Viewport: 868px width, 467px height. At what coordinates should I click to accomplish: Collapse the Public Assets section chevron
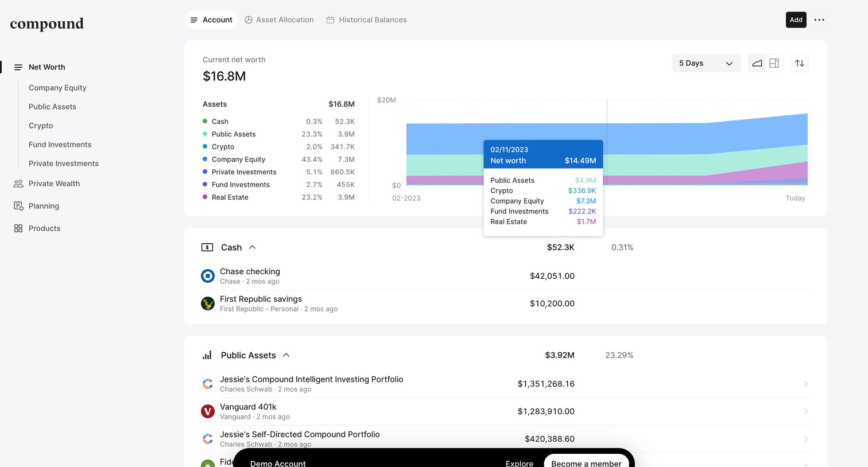[x=286, y=355]
